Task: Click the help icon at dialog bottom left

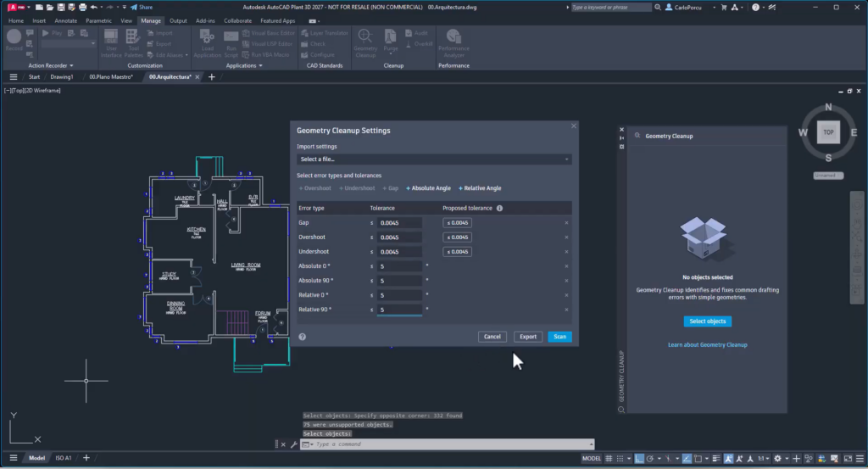Action: 303,337
